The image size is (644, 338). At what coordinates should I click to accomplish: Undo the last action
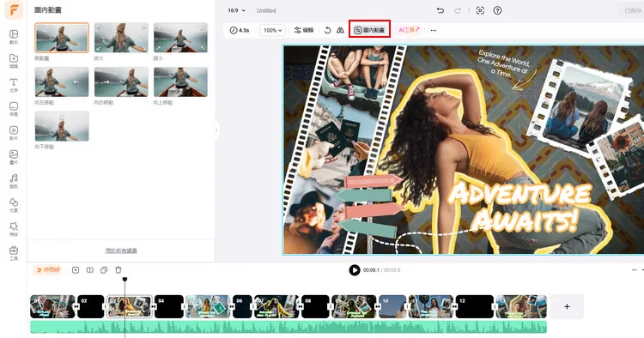[440, 10]
